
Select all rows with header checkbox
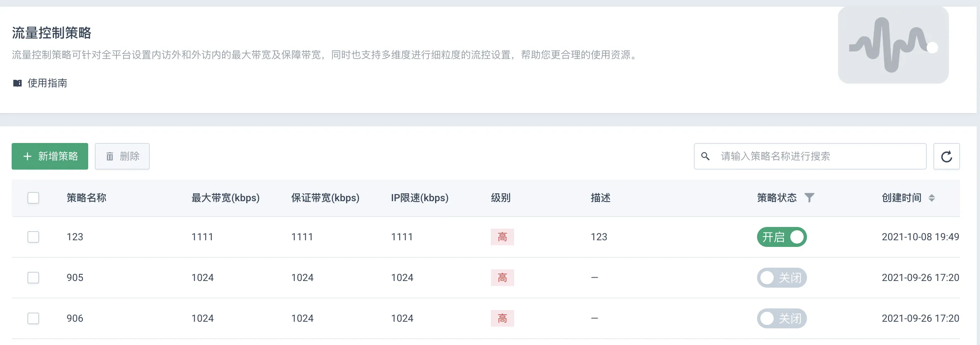33,198
